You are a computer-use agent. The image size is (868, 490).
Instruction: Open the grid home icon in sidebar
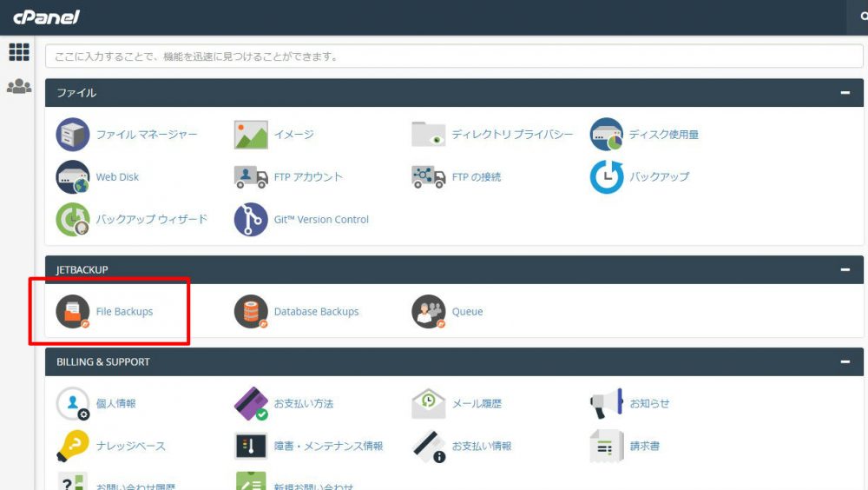click(x=19, y=52)
